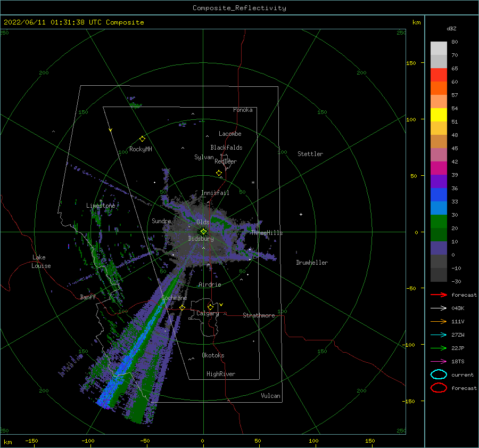Select the magenta 39–42 dBZ swatch
Screen dimensions: 479x448
439,168
